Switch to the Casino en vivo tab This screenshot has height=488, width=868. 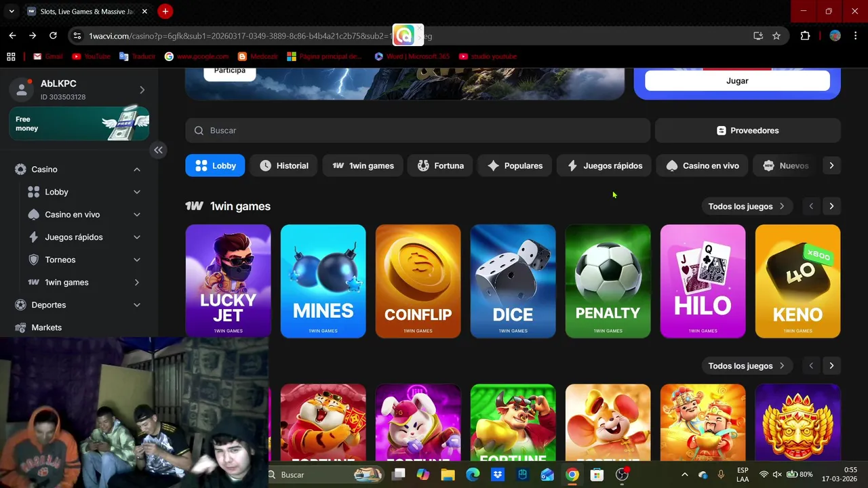click(x=703, y=165)
